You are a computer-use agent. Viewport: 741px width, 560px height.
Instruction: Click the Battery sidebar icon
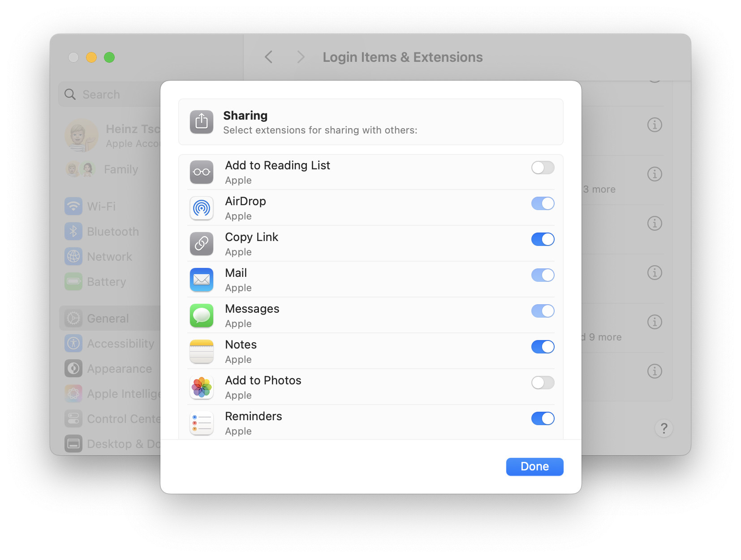click(73, 281)
